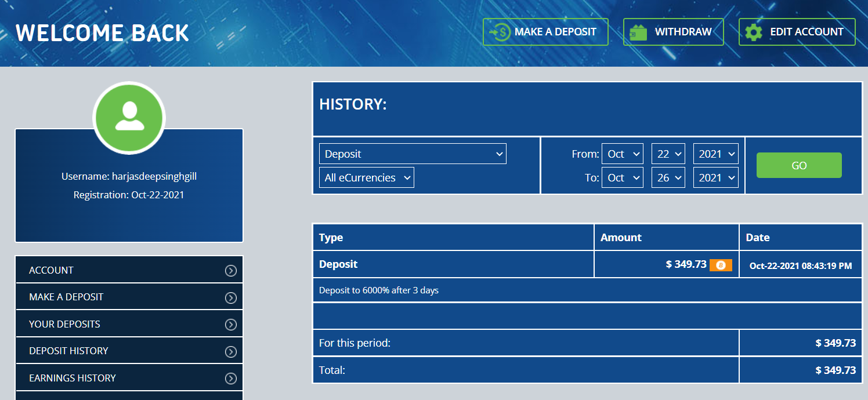
Task: Open the From day dropdown showing 22
Action: tap(668, 154)
